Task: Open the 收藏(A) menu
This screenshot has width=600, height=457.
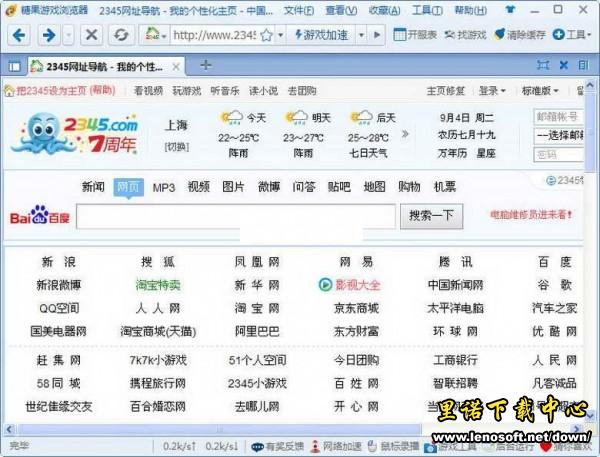Action: point(385,10)
